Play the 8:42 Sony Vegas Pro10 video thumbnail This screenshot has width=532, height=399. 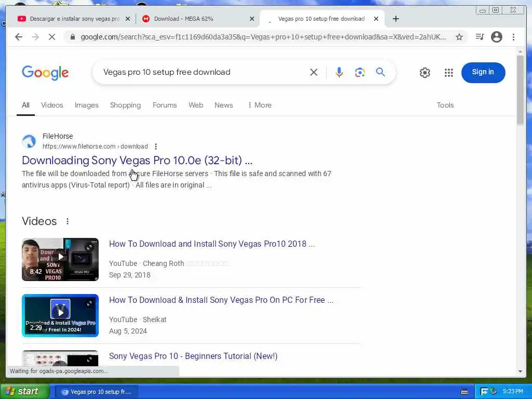tap(60, 260)
